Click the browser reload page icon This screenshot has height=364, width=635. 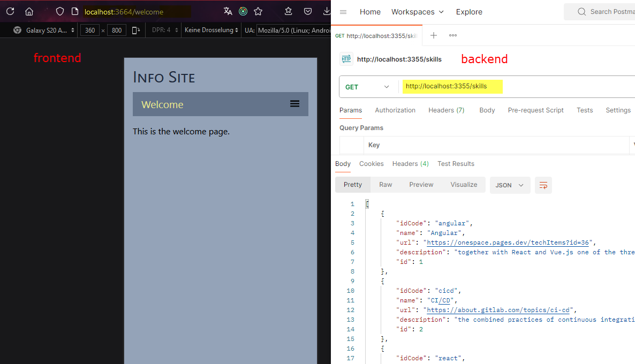tap(10, 11)
